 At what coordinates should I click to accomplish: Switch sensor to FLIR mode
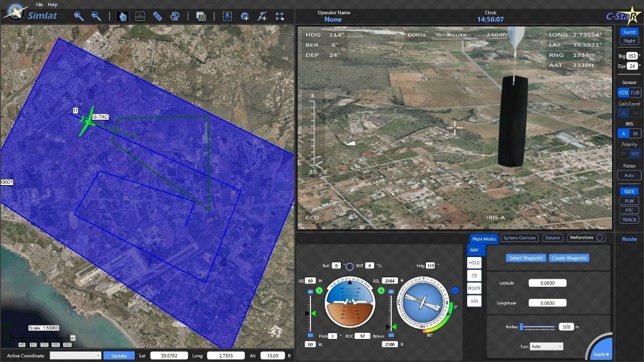tap(635, 93)
